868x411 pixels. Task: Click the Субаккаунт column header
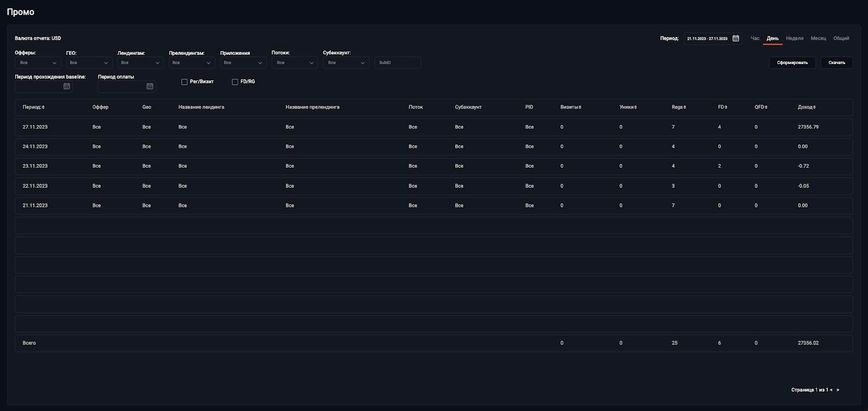(x=468, y=108)
